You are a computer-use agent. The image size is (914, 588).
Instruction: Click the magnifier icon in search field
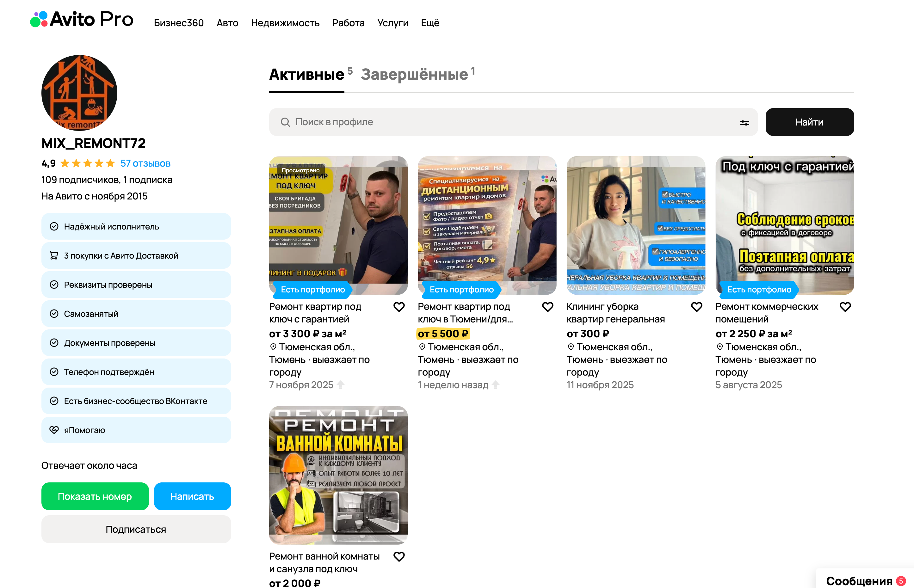click(x=285, y=122)
